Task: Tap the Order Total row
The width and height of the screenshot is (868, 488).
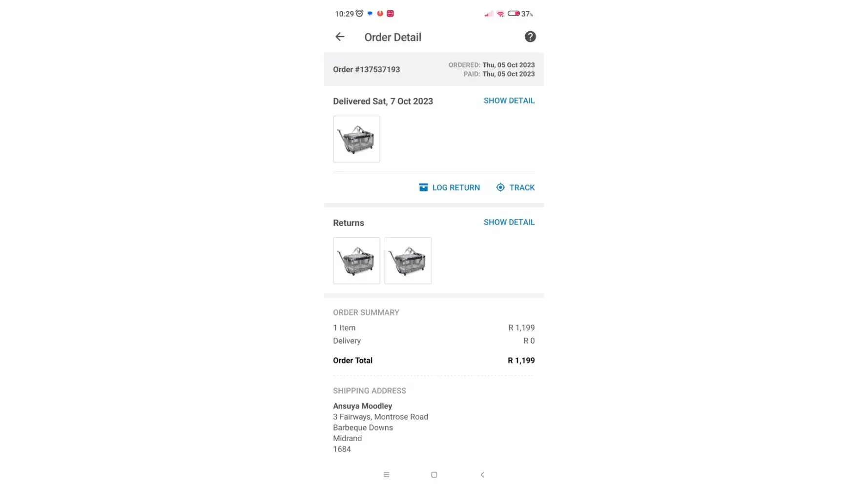Action: 434,361
